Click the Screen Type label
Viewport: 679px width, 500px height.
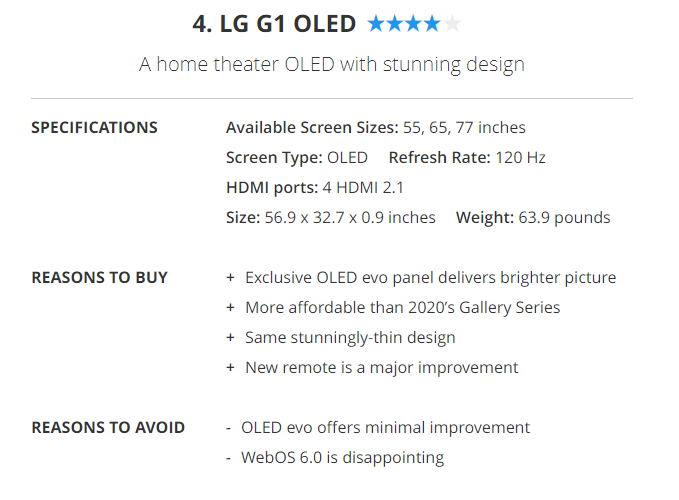click(x=274, y=158)
